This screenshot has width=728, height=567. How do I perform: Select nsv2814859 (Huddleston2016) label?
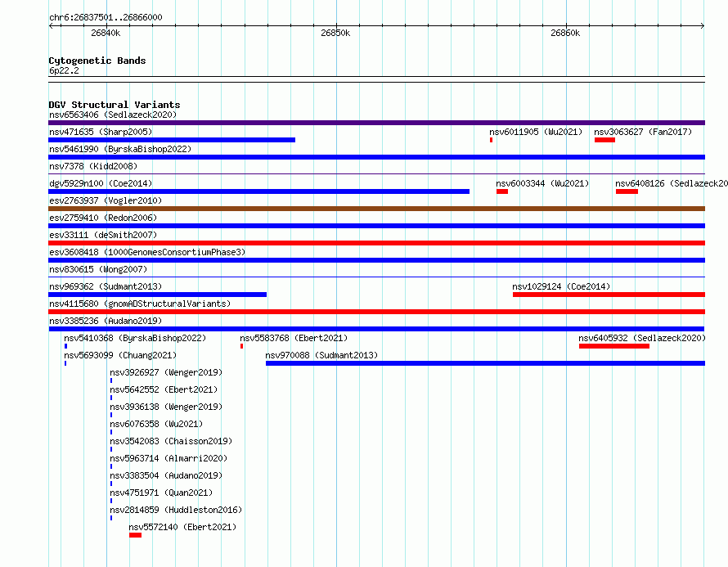(x=176, y=510)
